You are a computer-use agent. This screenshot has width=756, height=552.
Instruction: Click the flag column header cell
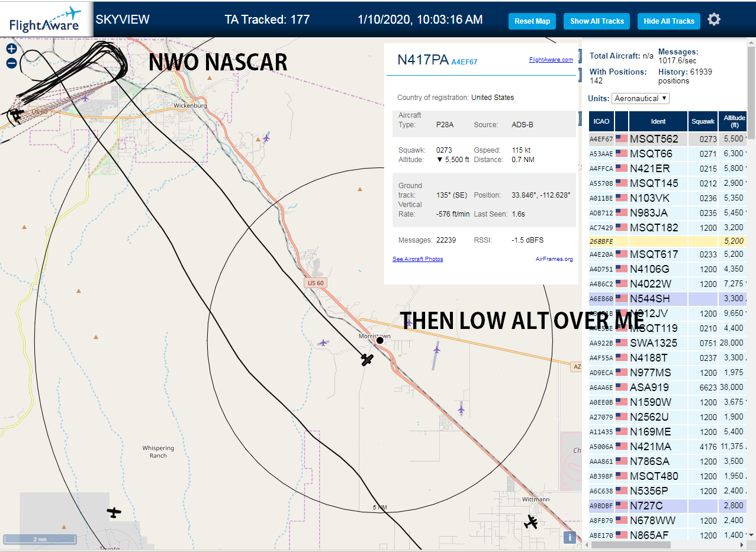pyautogui.click(x=622, y=121)
